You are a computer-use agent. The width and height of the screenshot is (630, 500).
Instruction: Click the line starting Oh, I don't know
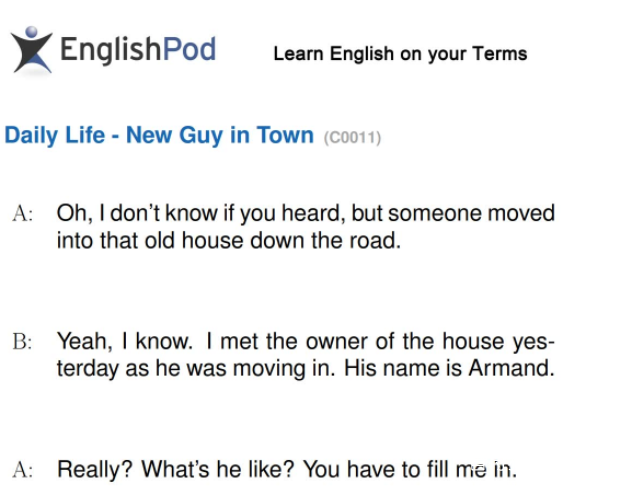pyautogui.click(x=306, y=213)
